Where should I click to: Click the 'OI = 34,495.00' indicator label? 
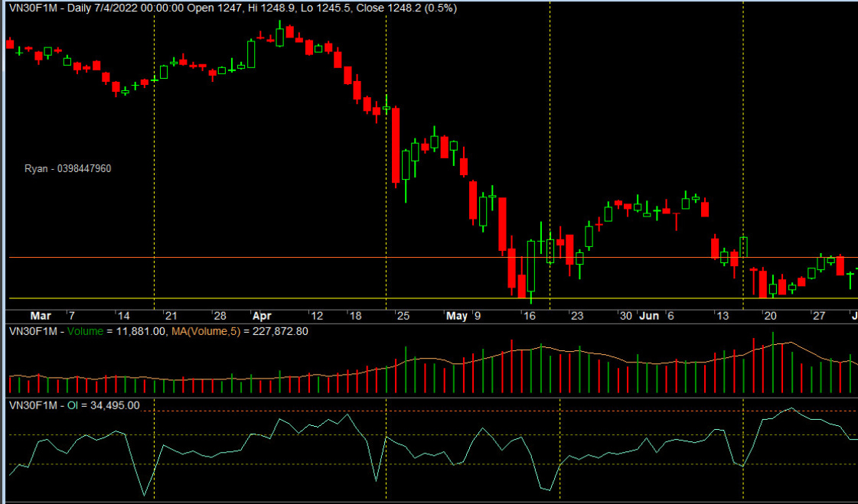[103, 405]
